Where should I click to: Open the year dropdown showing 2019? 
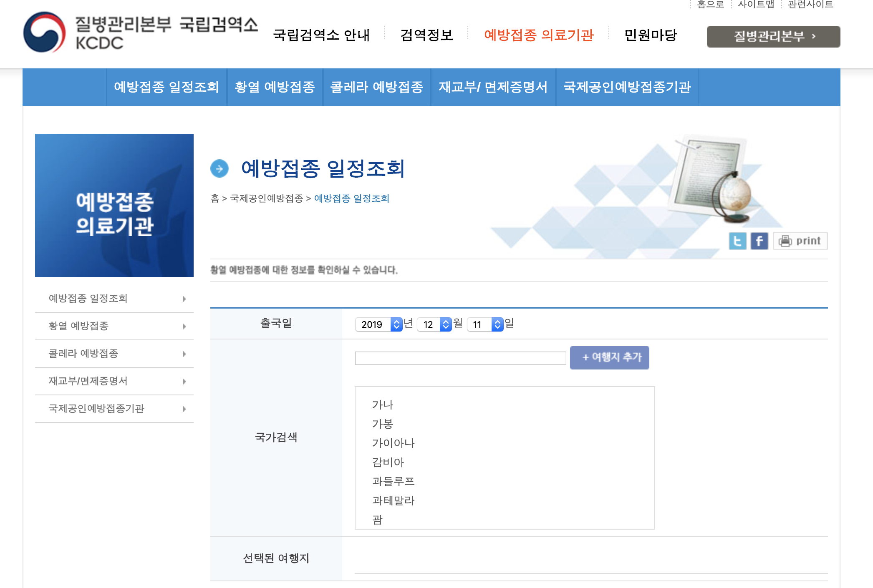(378, 324)
